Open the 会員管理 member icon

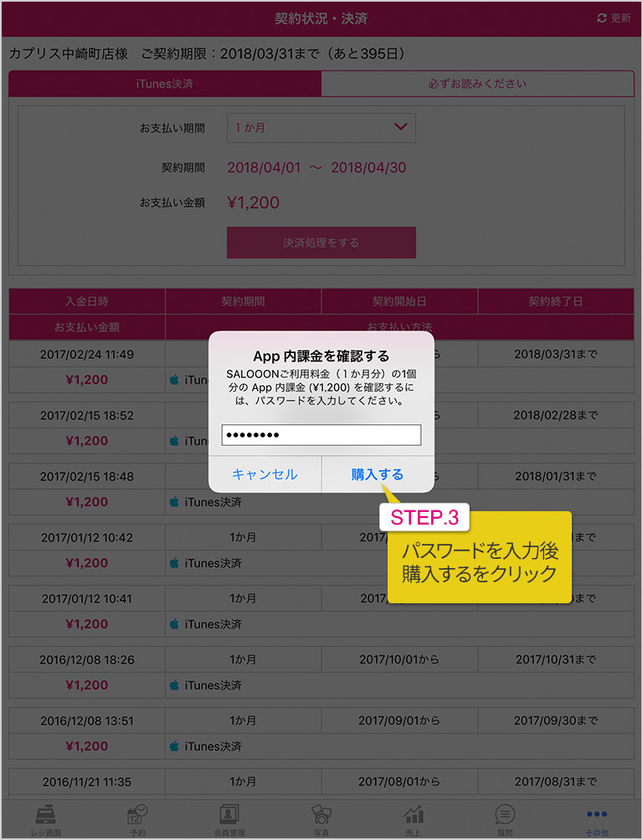coord(229,815)
